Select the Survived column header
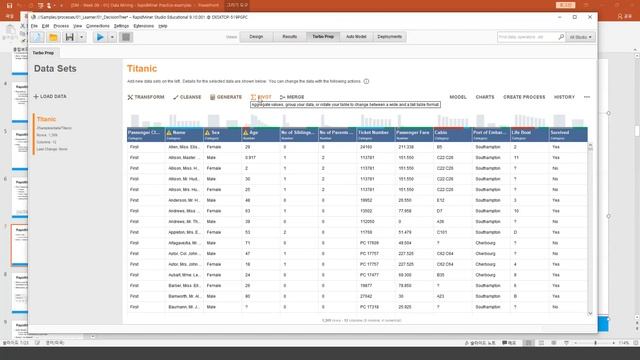640x360 pixels. 568,134
